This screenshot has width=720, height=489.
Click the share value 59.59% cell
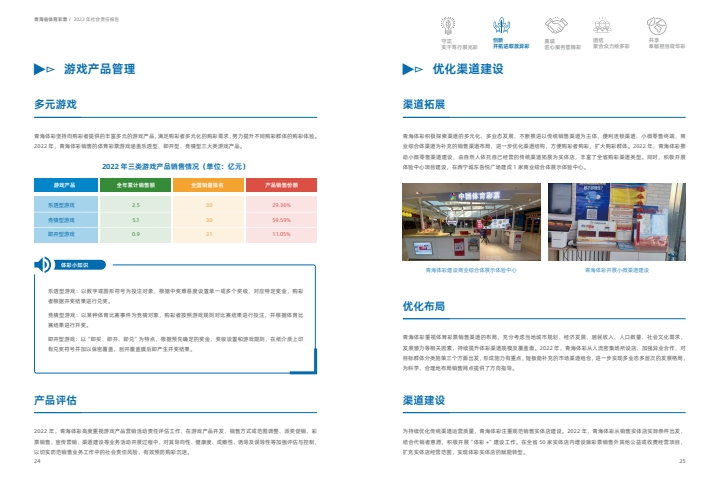[x=281, y=220]
